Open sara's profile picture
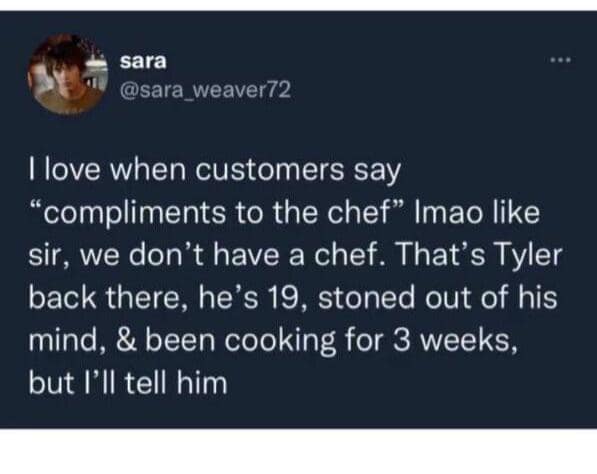Viewport: 597px width, 474px height. click(x=67, y=74)
